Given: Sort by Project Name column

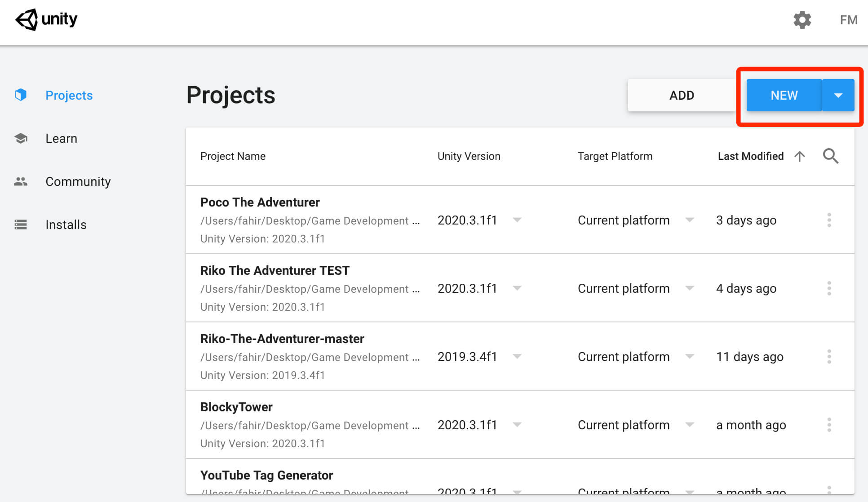Looking at the screenshot, I should click(x=233, y=156).
